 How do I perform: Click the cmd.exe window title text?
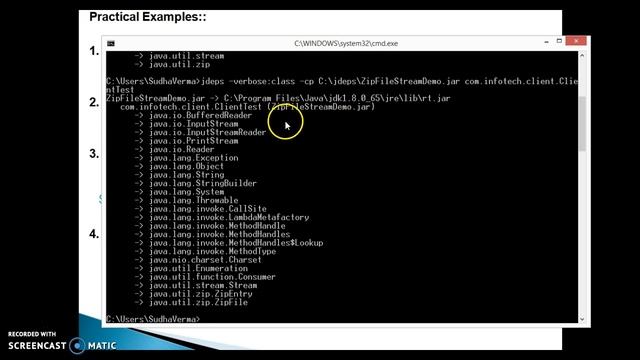[x=346, y=43]
